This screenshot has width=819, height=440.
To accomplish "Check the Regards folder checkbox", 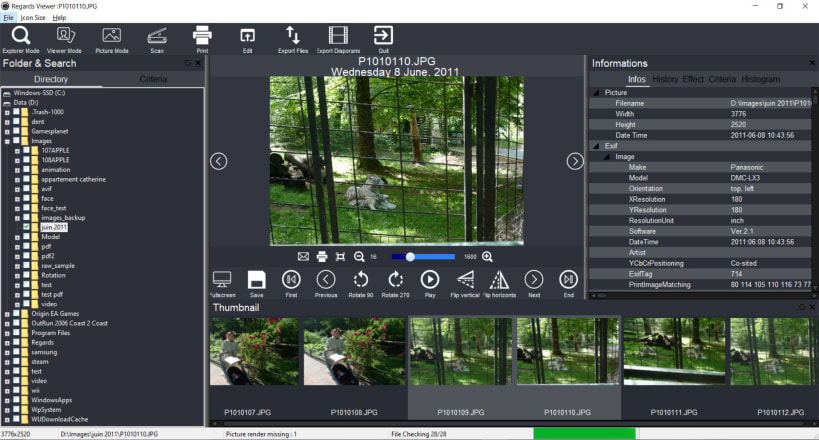I will (x=16, y=342).
